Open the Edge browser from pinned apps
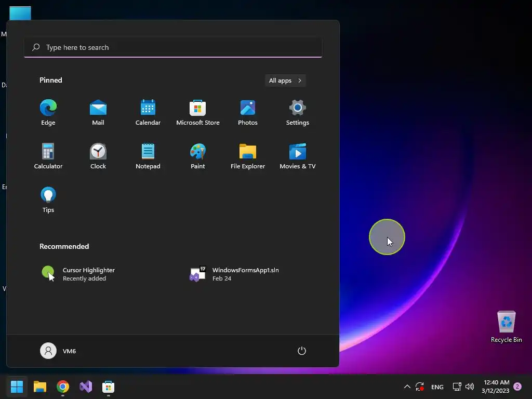 tap(48, 113)
